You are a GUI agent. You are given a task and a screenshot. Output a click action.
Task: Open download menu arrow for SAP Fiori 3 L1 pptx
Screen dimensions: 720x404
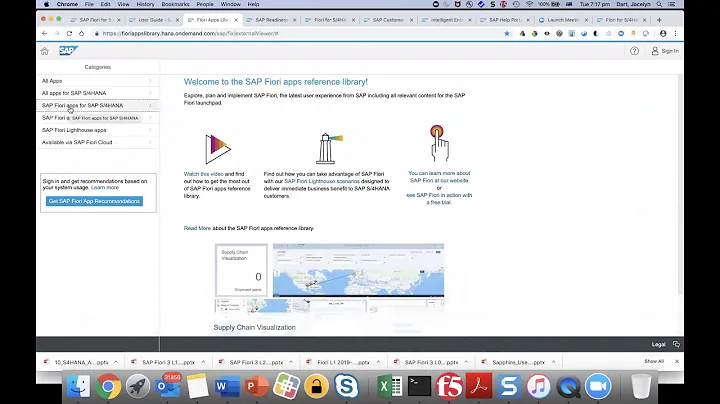coord(203,362)
